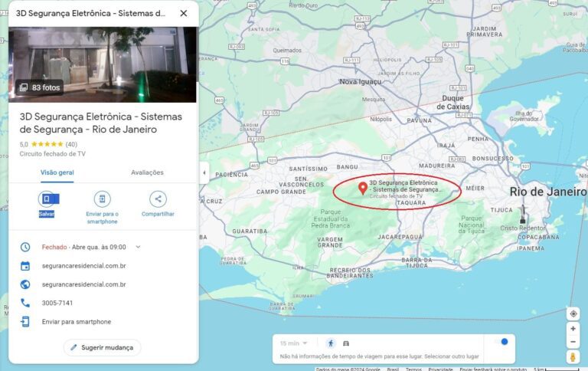The width and height of the screenshot is (588, 371).
Task: Click the phone number 3005-7141
Action: click(57, 303)
